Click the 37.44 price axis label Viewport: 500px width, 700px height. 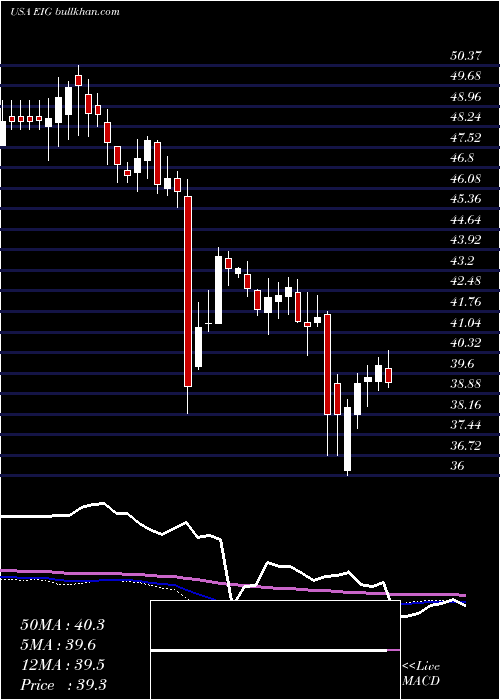pos(466,425)
